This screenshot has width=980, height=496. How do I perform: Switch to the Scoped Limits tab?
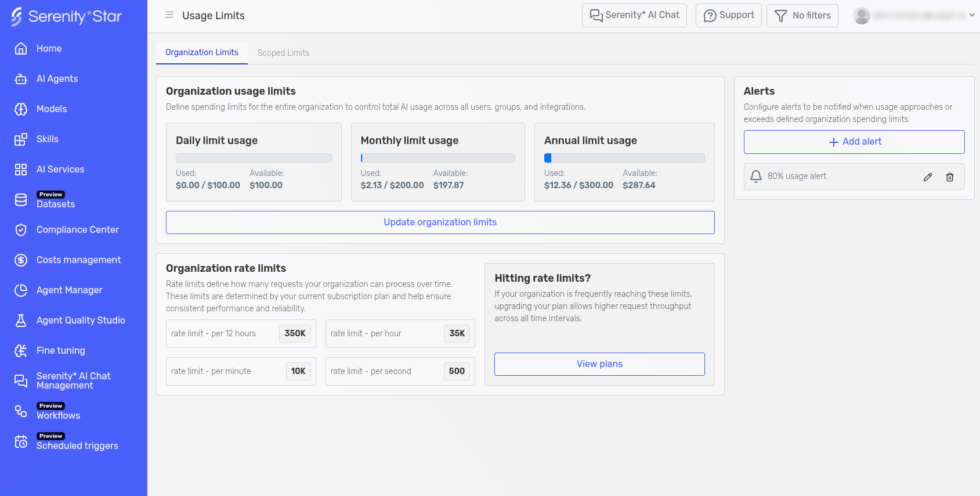click(x=283, y=53)
